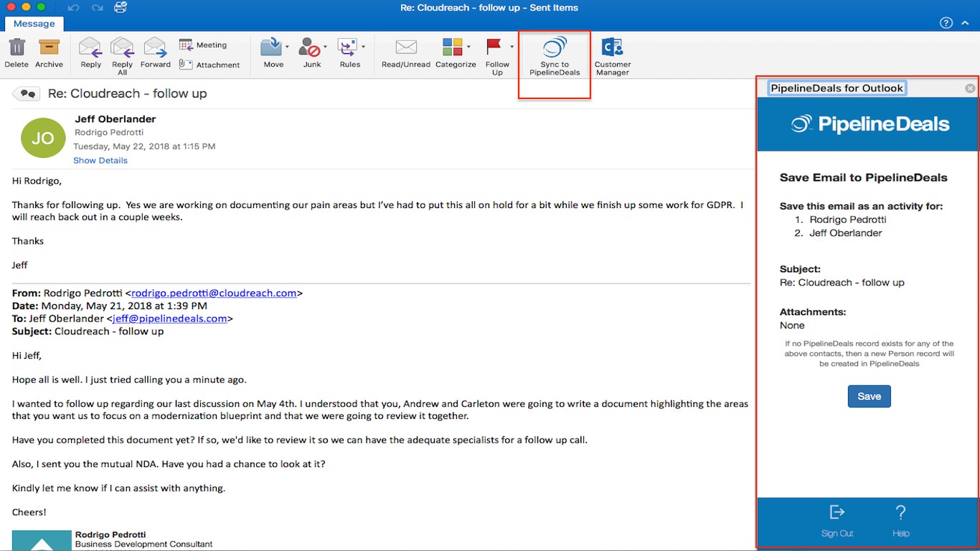Flag message for Follow Up
This screenshot has height=551, width=980.
pyautogui.click(x=494, y=47)
